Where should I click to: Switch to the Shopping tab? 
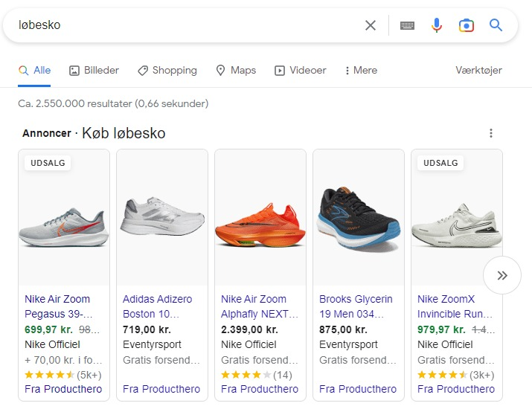click(x=167, y=70)
